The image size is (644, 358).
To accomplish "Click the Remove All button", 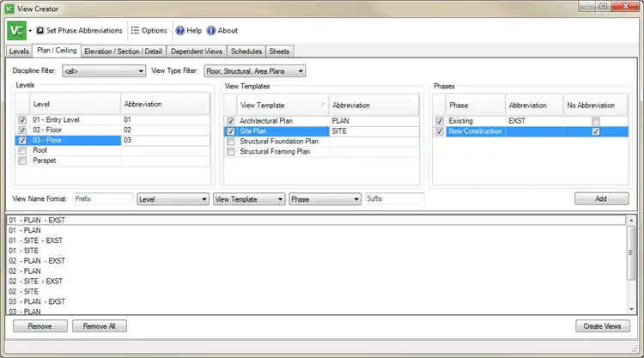I will 100,326.
